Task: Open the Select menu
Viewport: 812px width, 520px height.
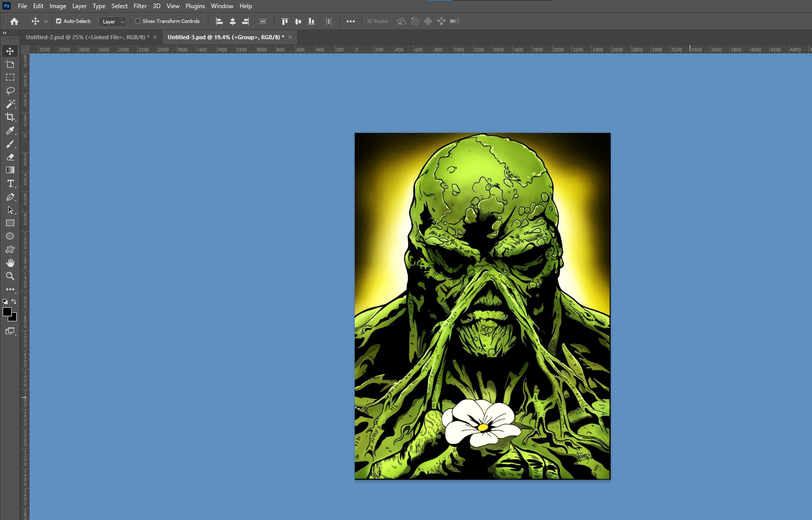Action: [x=119, y=6]
